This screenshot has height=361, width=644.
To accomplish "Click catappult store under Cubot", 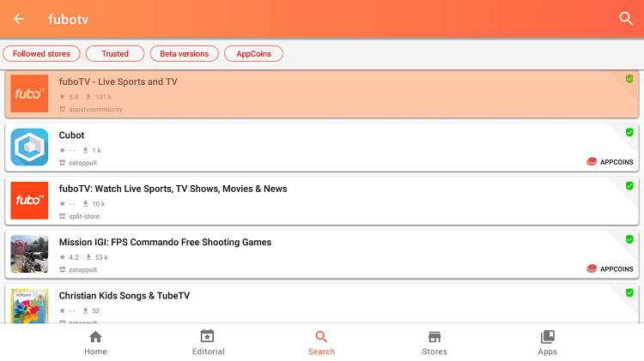I will 83,163.
